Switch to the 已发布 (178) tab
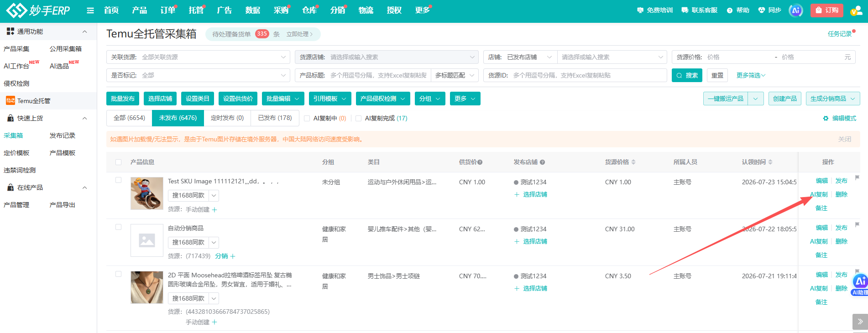868x333 pixels. [275, 118]
